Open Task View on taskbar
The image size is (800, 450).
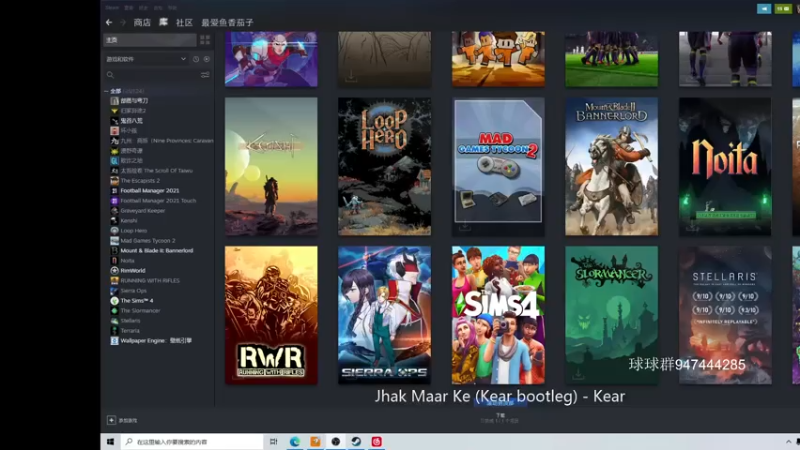[273, 442]
